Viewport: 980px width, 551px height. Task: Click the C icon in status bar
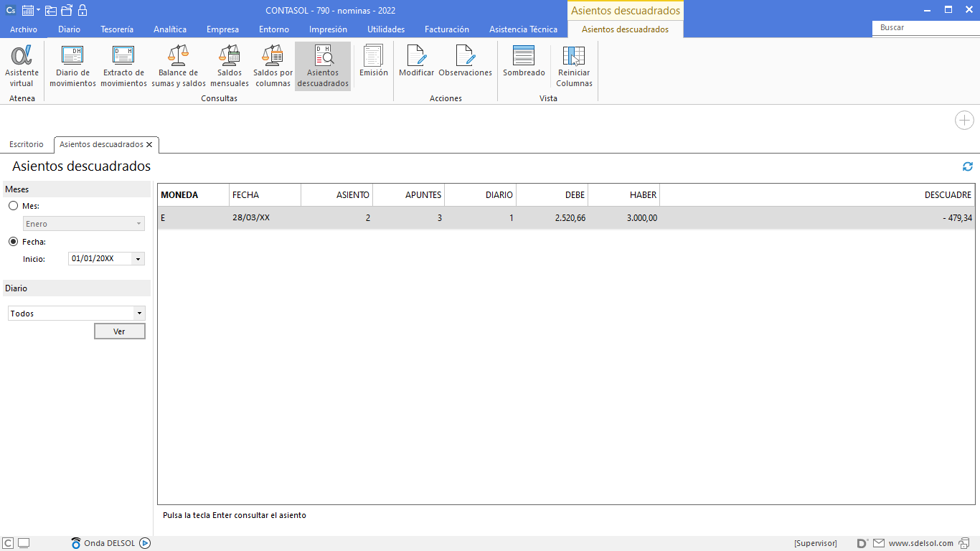click(8, 543)
